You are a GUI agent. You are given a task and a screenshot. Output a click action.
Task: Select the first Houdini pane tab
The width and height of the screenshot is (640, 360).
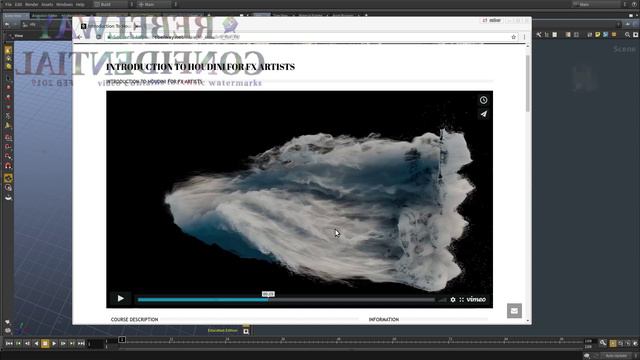(15, 16)
